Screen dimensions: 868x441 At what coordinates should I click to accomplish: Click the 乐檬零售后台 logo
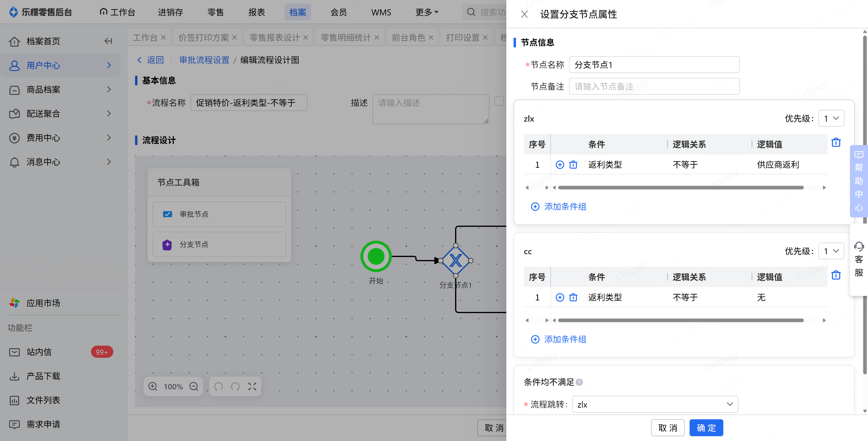40,12
